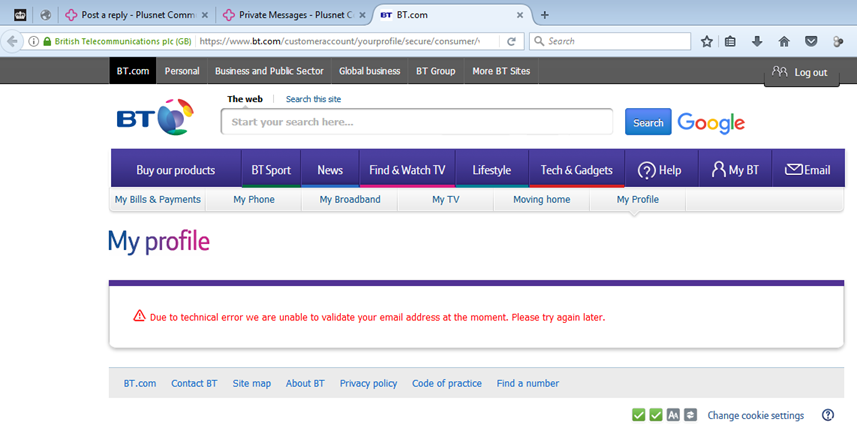857x440 pixels.
Task: Select Search this site option
Action: click(313, 99)
